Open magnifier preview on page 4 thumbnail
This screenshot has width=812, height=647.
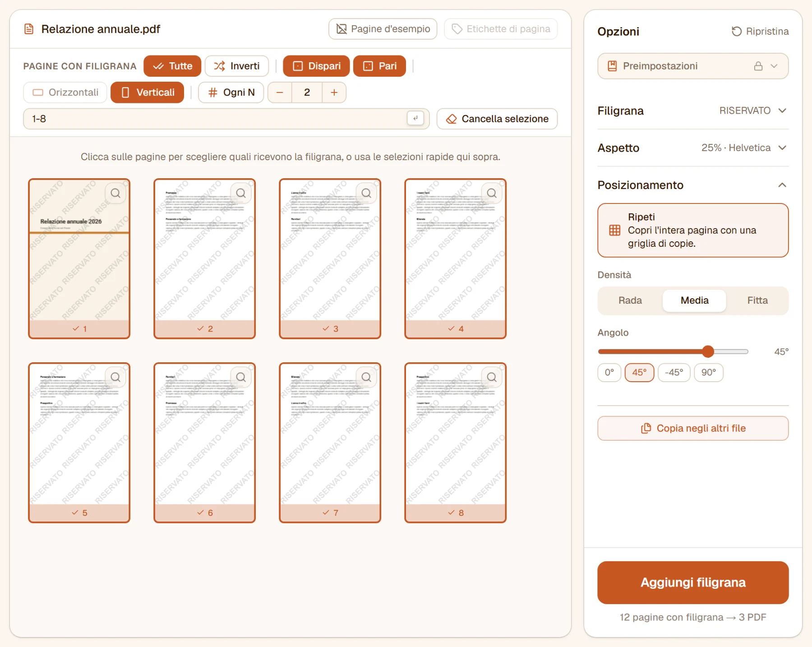(492, 193)
